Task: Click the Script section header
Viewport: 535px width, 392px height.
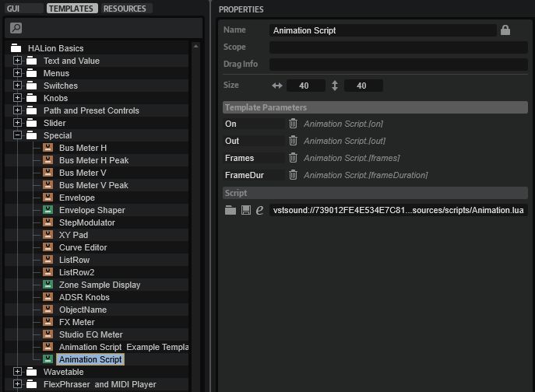Action: click(375, 193)
